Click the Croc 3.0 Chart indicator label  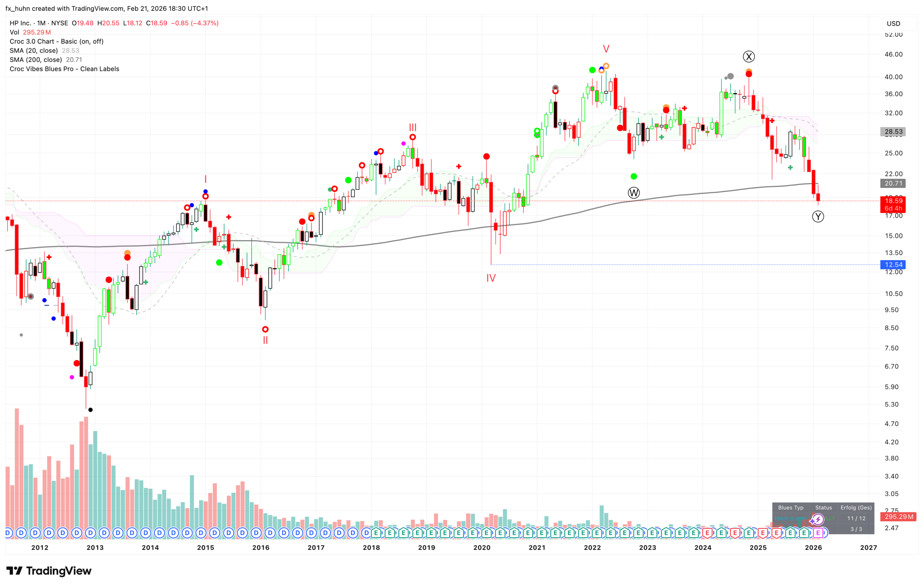click(x=57, y=41)
